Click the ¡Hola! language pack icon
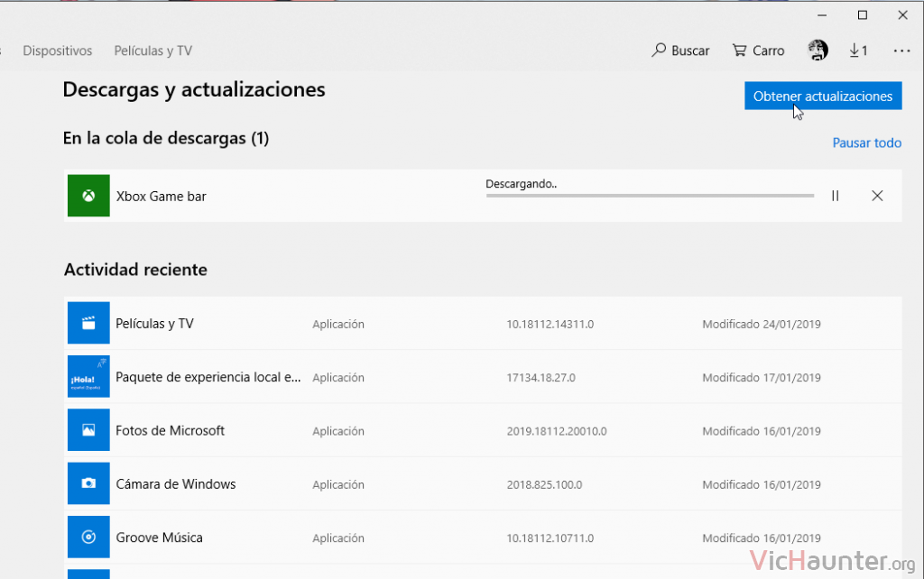The width and height of the screenshot is (924, 579). (x=88, y=376)
